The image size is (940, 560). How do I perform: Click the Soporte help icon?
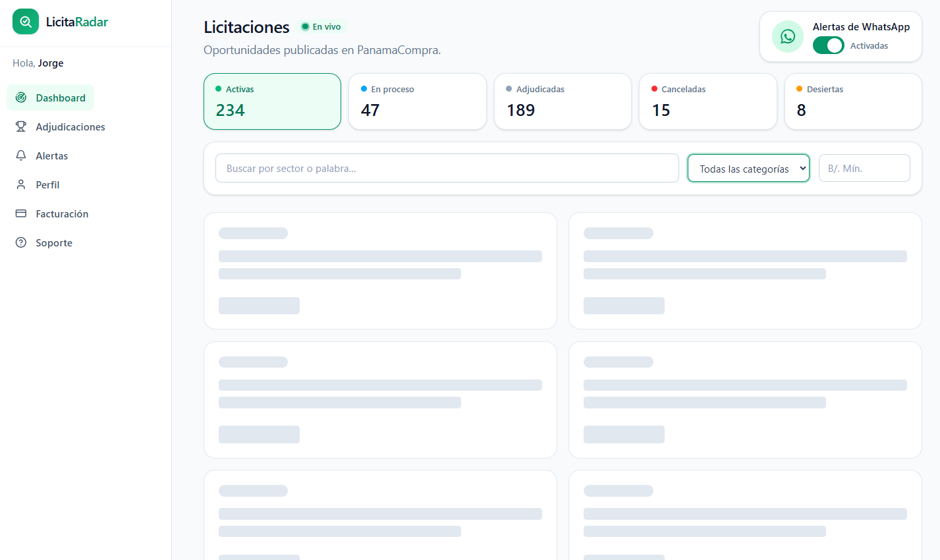(x=21, y=242)
